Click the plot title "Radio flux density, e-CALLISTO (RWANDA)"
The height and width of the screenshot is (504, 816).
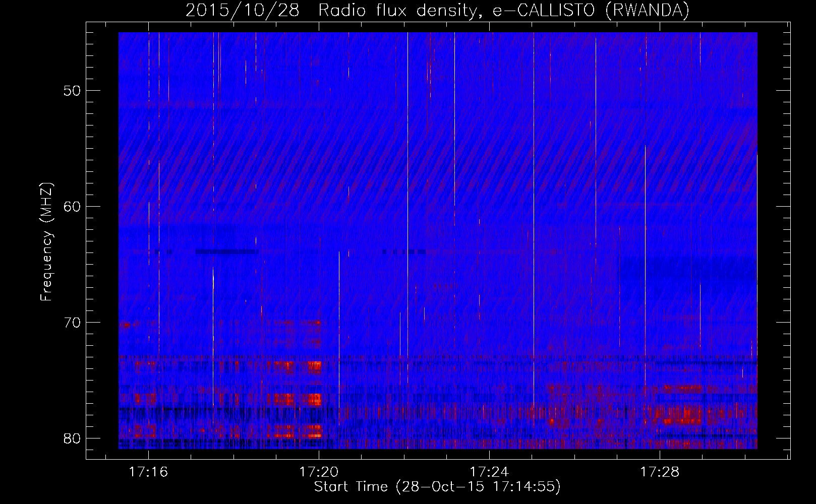tap(504, 10)
